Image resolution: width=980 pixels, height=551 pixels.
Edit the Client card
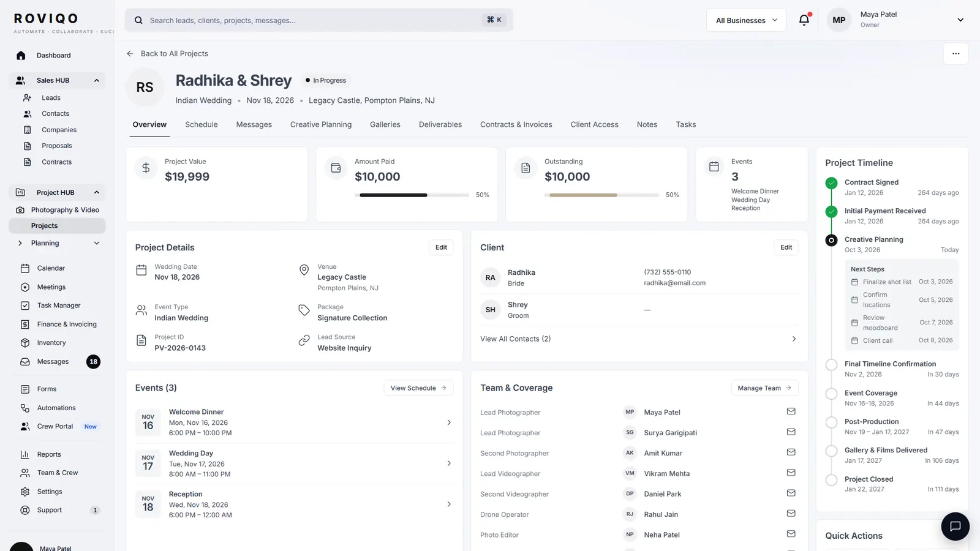[x=786, y=247]
